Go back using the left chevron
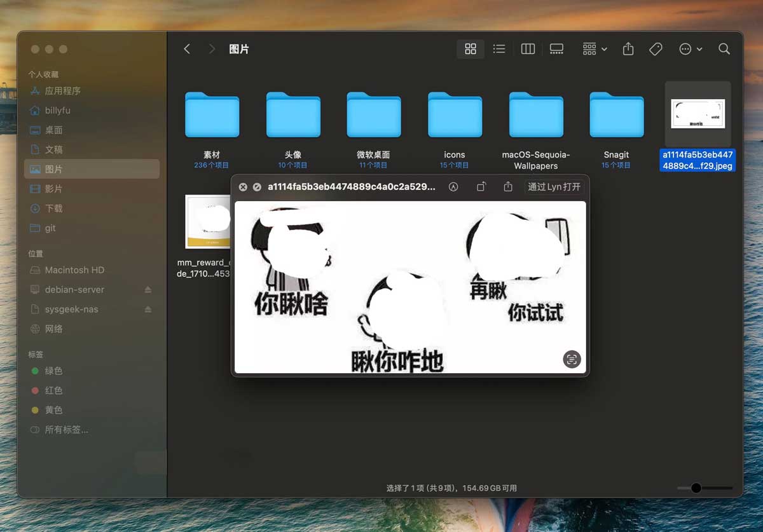763x532 pixels. (x=187, y=49)
